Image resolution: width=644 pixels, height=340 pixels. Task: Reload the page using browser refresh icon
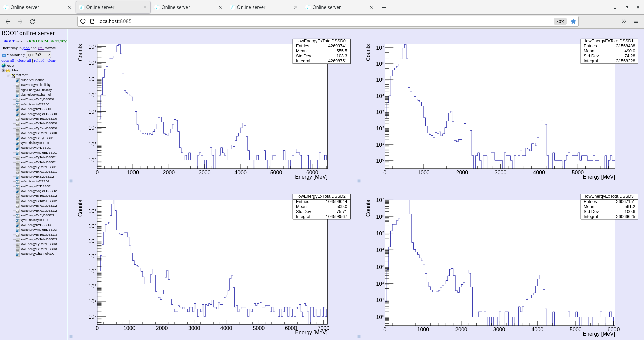click(32, 21)
